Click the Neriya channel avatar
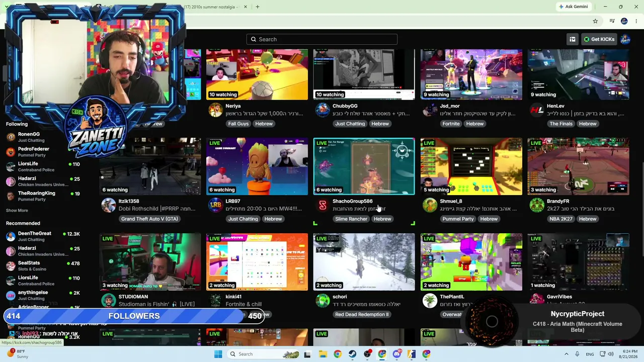This screenshot has height=362, width=644. tap(215, 110)
